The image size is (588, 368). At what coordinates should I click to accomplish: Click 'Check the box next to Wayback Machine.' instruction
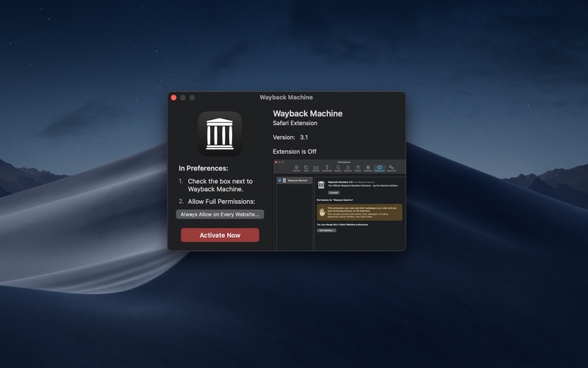(x=220, y=185)
